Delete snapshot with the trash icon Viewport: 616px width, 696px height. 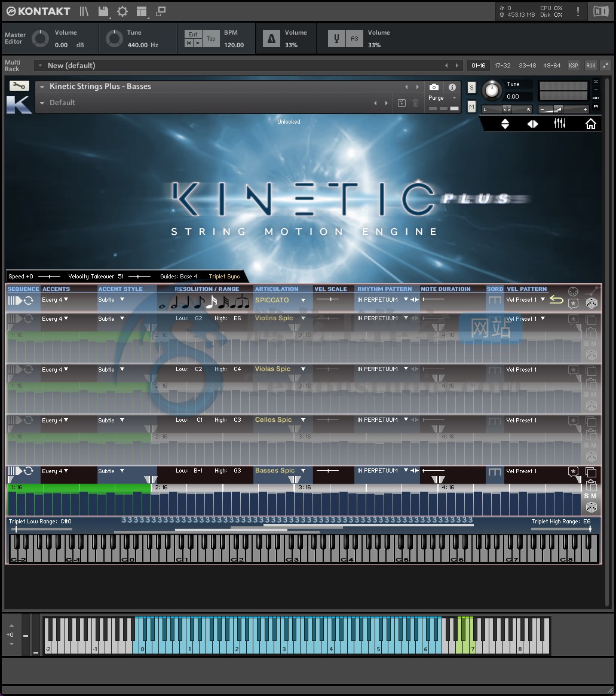pos(415,103)
